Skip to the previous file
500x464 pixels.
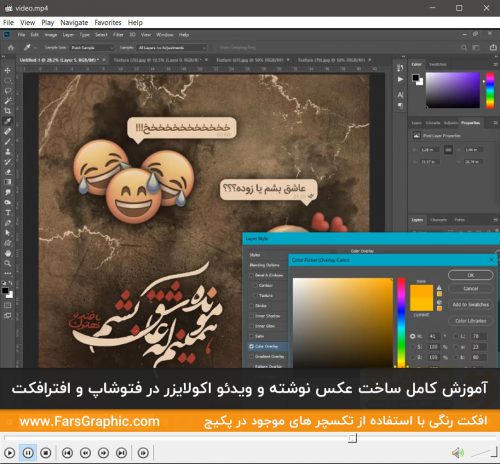click(68, 453)
